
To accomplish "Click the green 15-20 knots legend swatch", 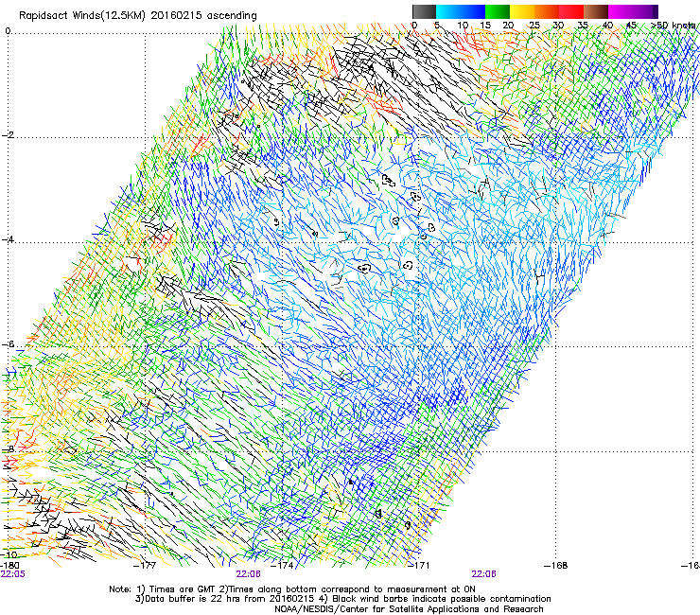I will pos(498,11).
